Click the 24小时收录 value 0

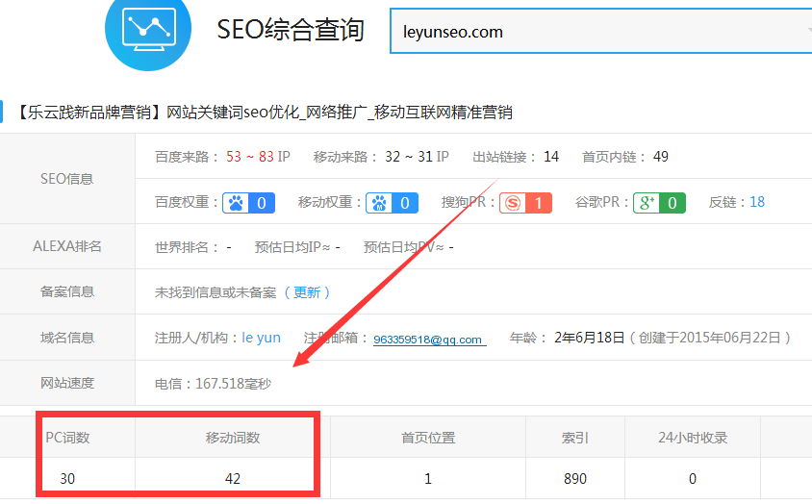click(x=693, y=479)
